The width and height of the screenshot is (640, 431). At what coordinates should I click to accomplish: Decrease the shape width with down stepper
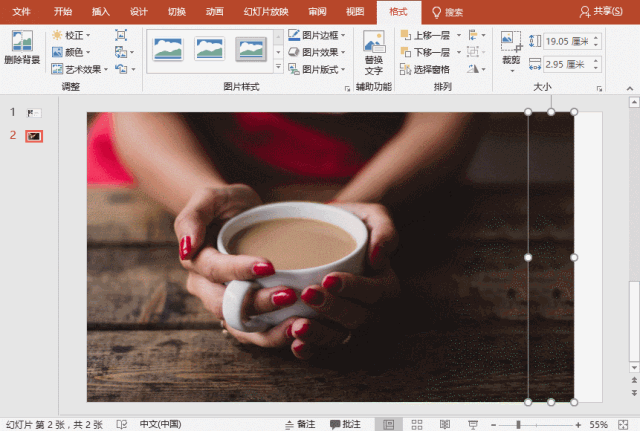coord(596,68)
